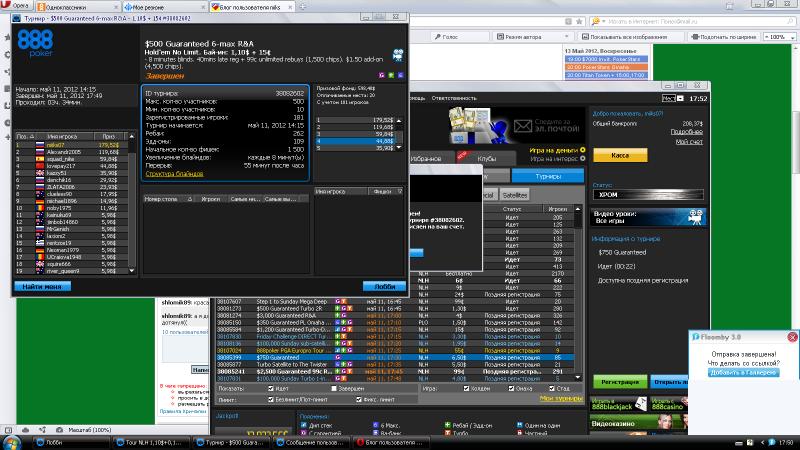Click the Opera panel toggle icon in status bar

click(8, 430)
